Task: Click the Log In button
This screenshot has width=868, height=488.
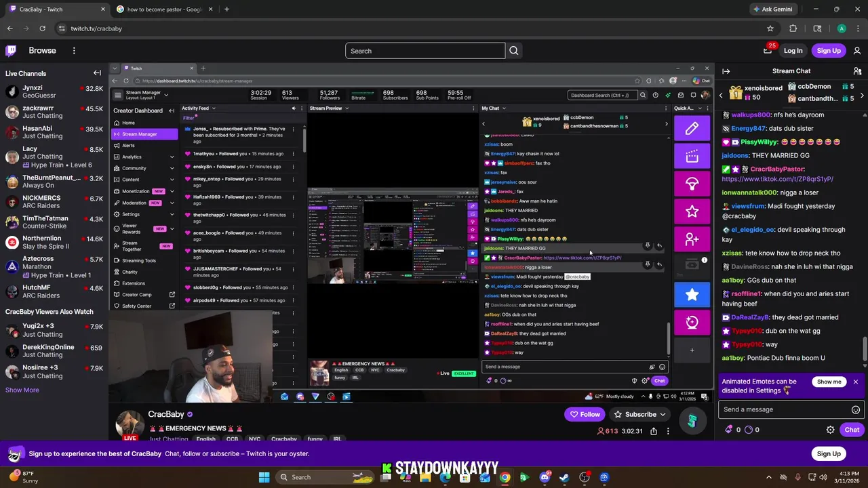Action: (793, 50)
